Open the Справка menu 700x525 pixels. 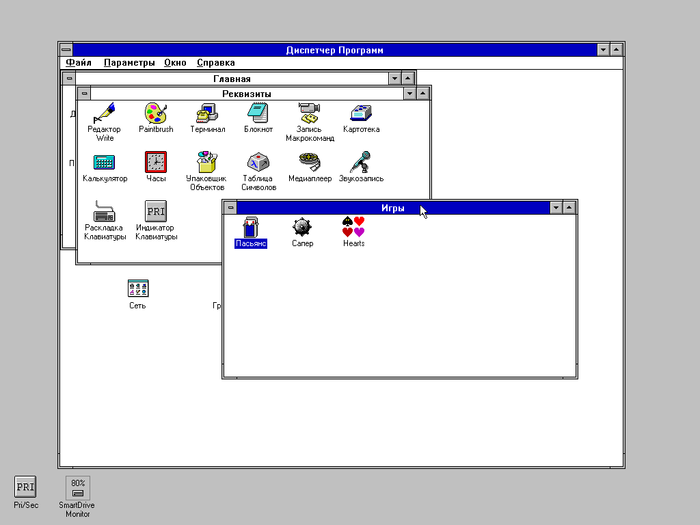tap(215, 63)
